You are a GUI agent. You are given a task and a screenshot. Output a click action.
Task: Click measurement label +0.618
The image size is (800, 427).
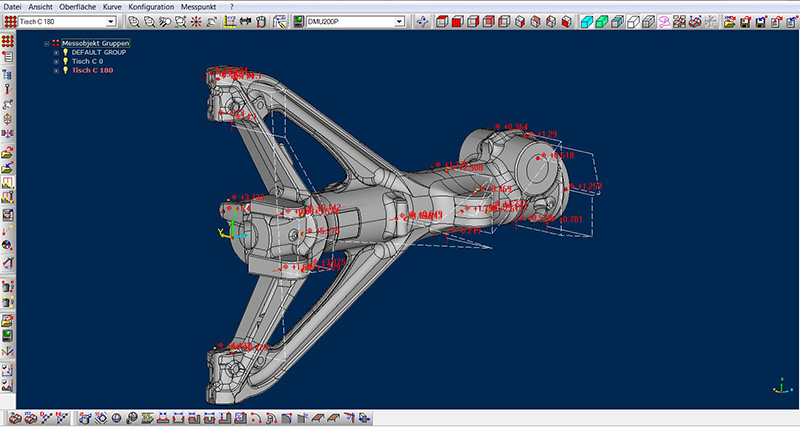coord(562,155)
